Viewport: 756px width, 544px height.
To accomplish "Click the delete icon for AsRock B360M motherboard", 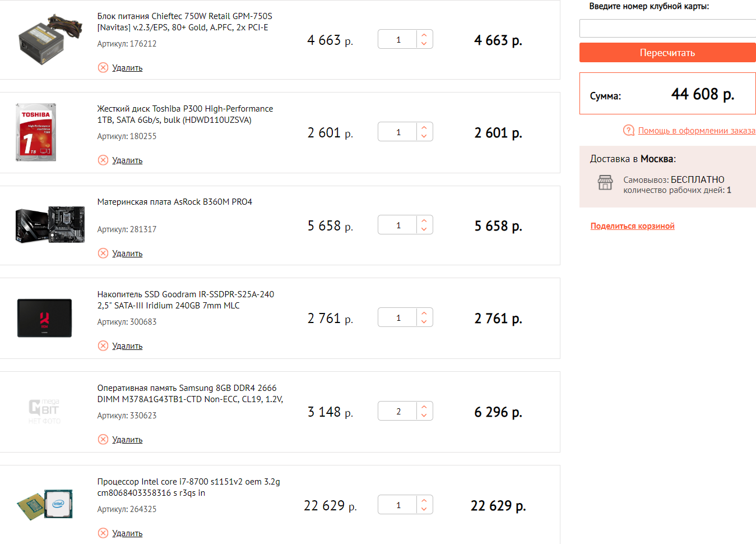I will tap(103, 253).
